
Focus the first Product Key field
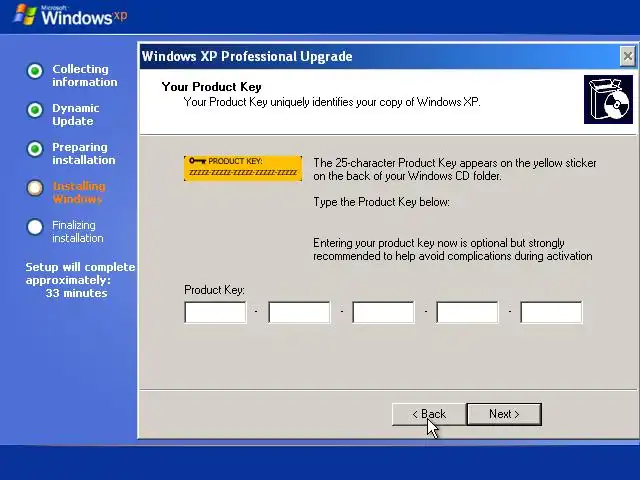click(x=215, y=312)
